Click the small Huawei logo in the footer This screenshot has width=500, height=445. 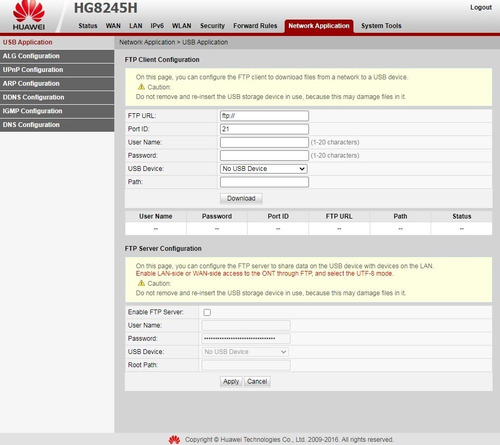[x=174, y=440]
